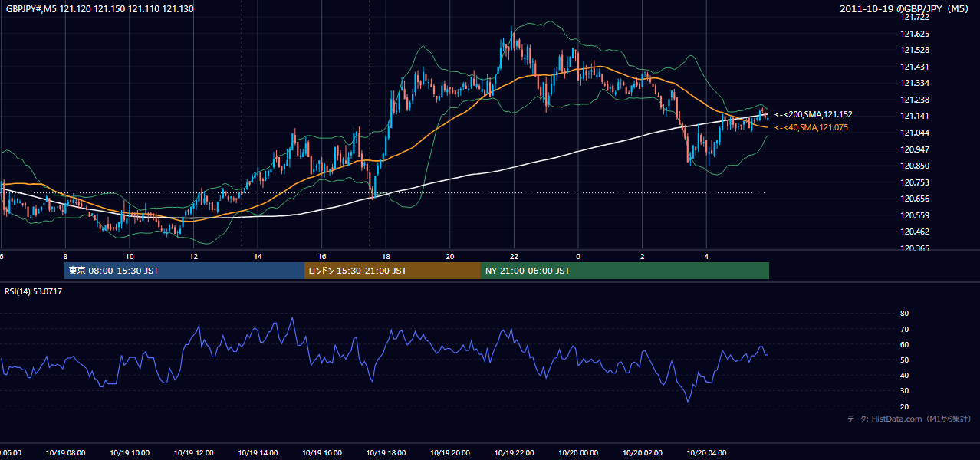Click the RSI level 30 label
Image resolution: width=980 pixels, height=460 pixels.
904,391
